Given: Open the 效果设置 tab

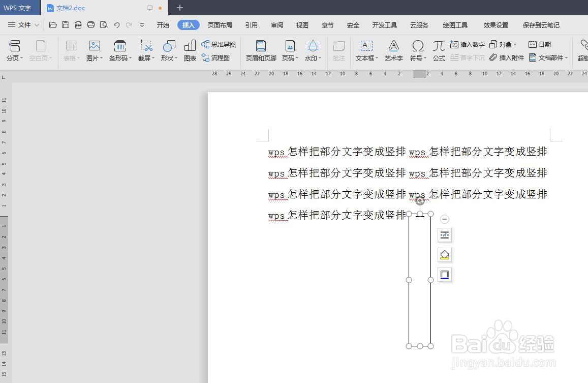Looking at the screenshot, I should [496, 25].
